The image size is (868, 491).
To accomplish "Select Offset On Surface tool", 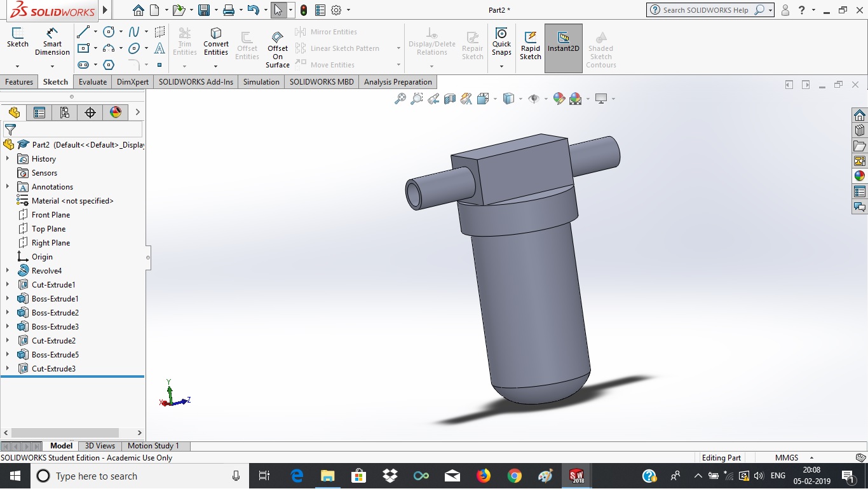I will point(278,48).
